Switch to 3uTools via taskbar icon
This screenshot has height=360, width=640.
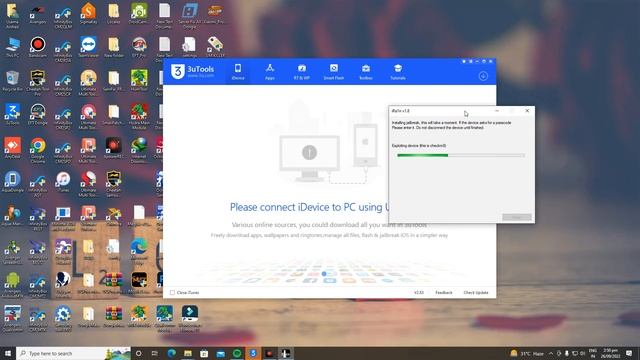click(253, 353)
